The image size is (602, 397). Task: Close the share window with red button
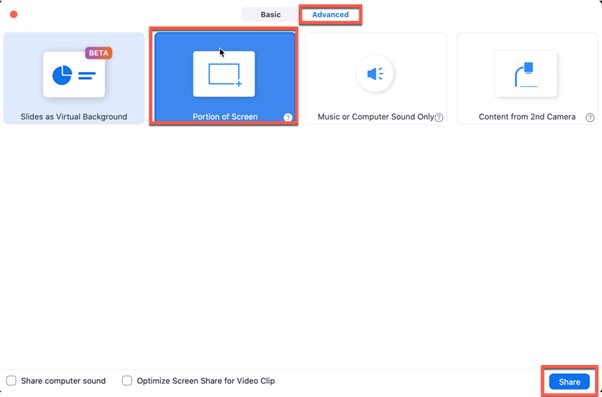pyautogui.click(x=13, y=14)
